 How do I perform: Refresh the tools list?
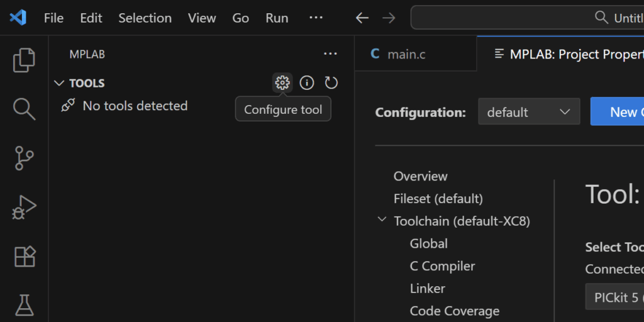click(x=331, y=83)
